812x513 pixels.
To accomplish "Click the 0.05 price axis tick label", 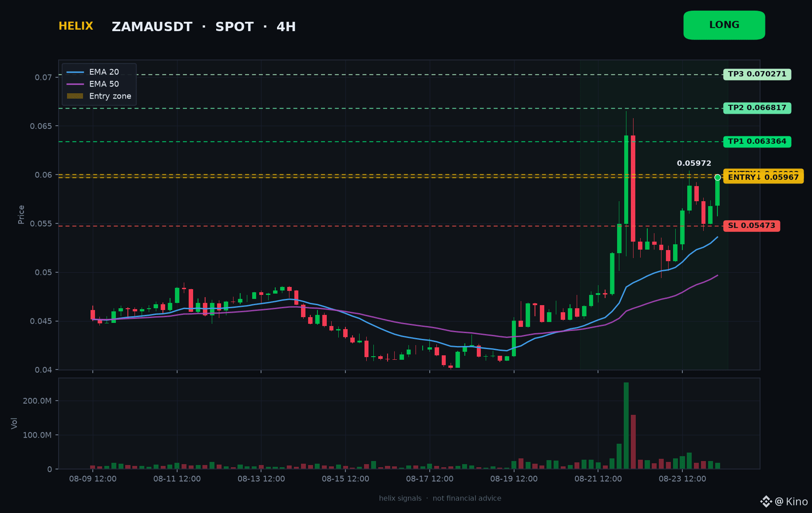I will pyautogui.click(x=44, y=272).
